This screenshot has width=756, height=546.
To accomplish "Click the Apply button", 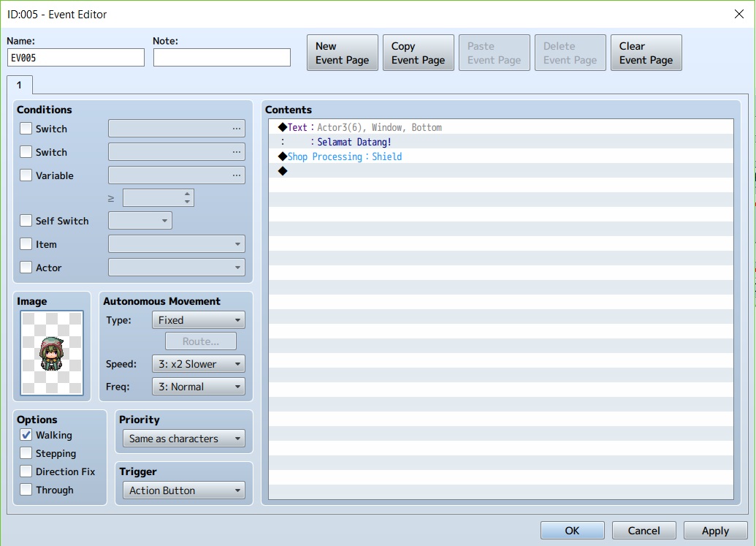I will tap(716, 531).
